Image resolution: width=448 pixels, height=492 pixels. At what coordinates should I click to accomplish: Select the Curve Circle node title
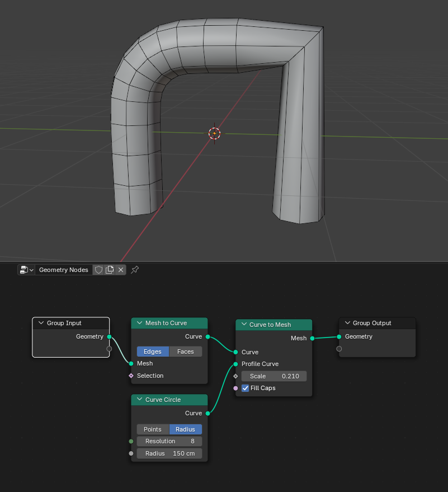point(163,400)
